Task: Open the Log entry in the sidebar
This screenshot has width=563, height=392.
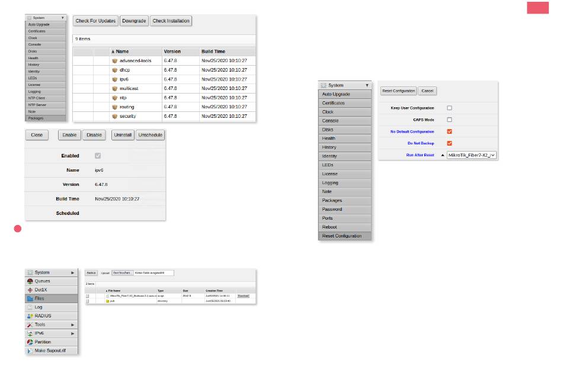Action: pyautogui.click(x=39, y=307)
